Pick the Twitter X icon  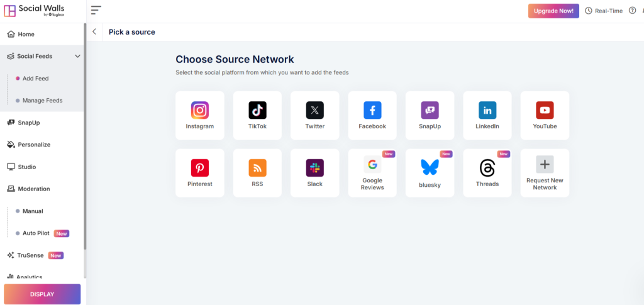click(314, 111)
